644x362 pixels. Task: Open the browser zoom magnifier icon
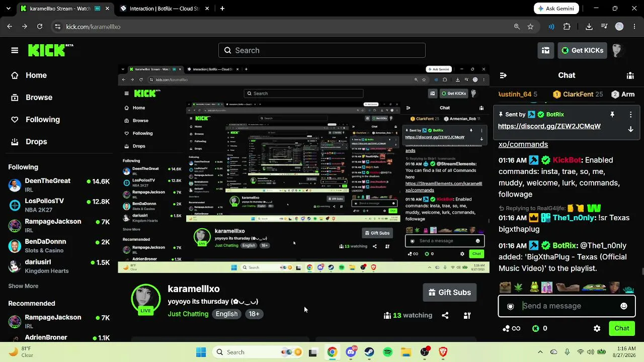pyautogui.click(x=517, y=27)
